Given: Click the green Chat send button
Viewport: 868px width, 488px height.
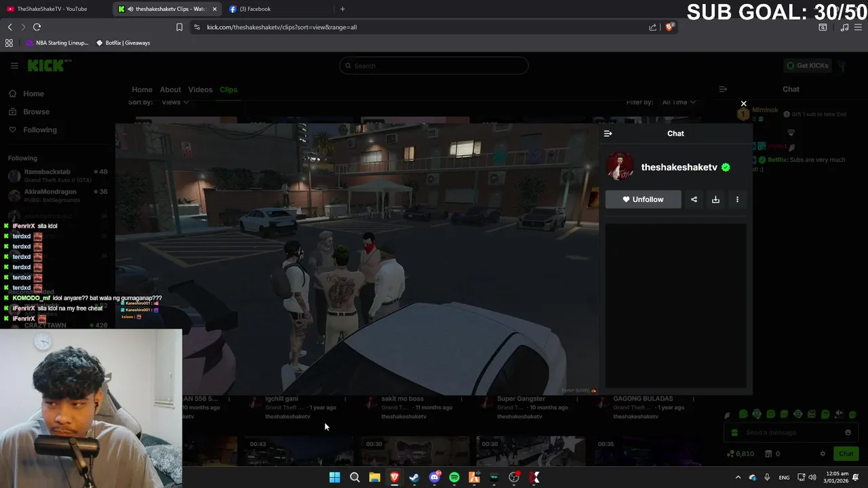Looking at the screenshot, I should tap(846, 453).
